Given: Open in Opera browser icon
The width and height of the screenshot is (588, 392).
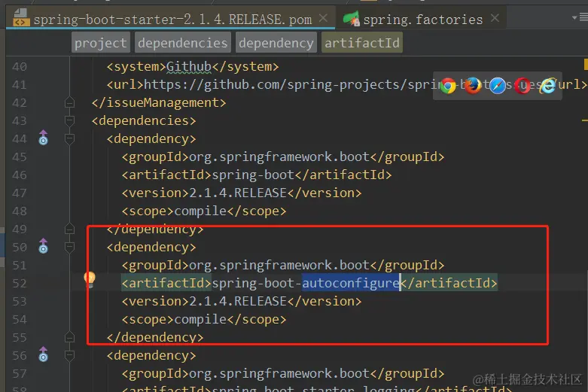Looking at the screenshot, I should coord(522,86).
